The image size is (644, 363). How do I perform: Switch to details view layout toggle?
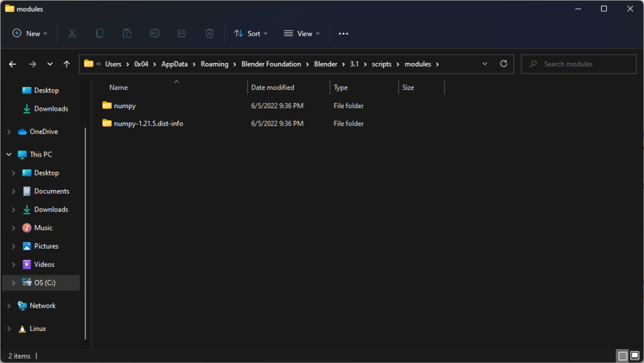tap(622, 356)
